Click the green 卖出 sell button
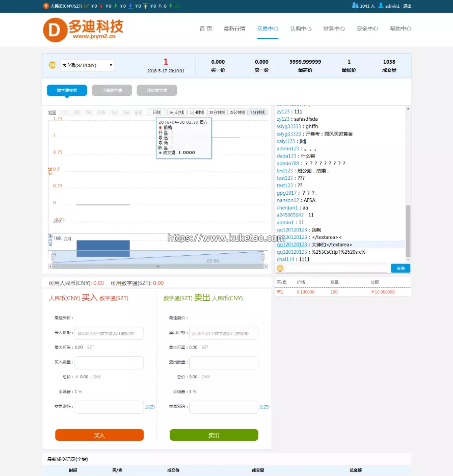Viewport: 453px width, 476px height. pos(214,435)
